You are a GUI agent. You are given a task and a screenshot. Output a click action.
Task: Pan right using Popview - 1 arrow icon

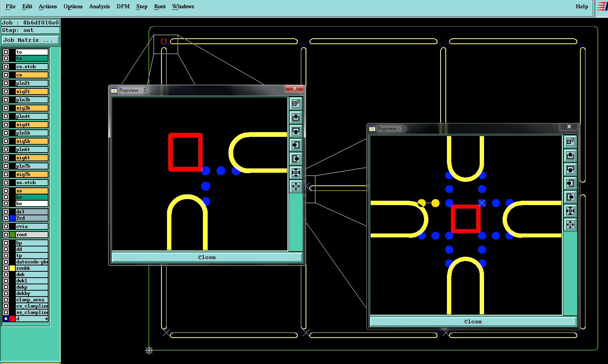(570, 197)
